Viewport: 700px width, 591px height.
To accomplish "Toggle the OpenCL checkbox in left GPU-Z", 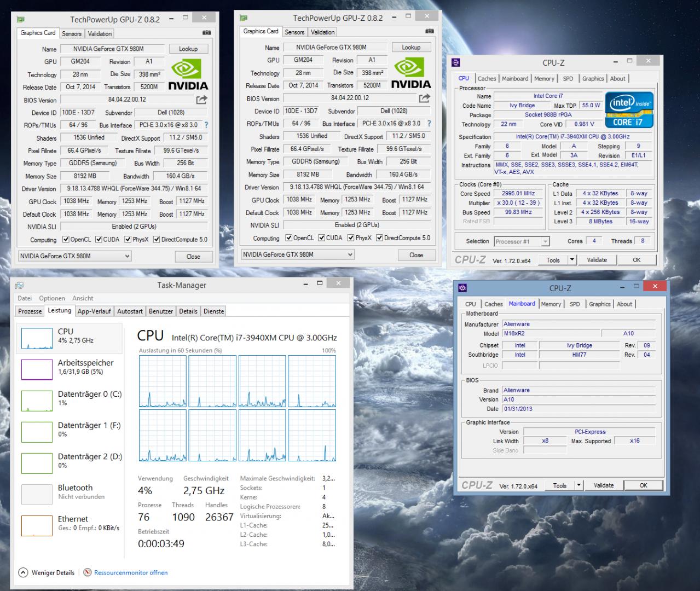I will (x=66, y=239).
